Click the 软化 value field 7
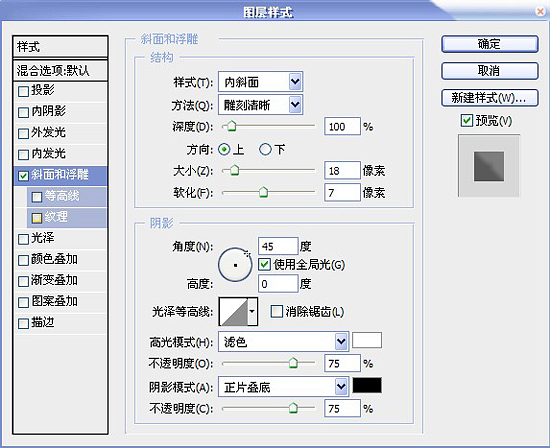550x448 pixels. pyautogui.click(x=342, y=192)
